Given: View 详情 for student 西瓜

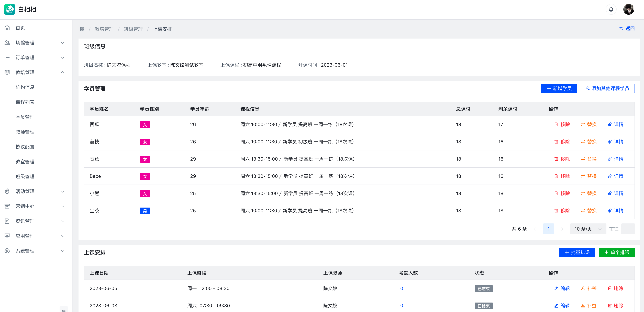Looking at the screenshot, I should (616, 124).
